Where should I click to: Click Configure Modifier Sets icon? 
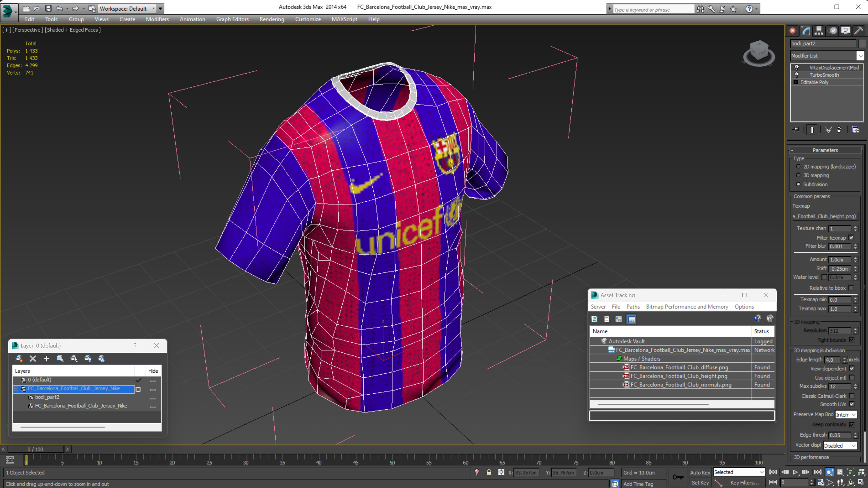pos(855,130)
